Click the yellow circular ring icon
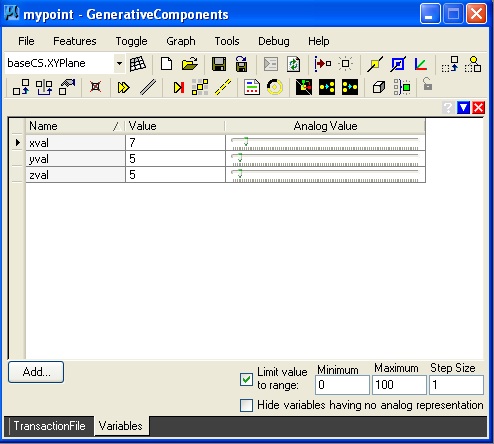The height and width of the screenshot is (444, 494). point(275,88)
